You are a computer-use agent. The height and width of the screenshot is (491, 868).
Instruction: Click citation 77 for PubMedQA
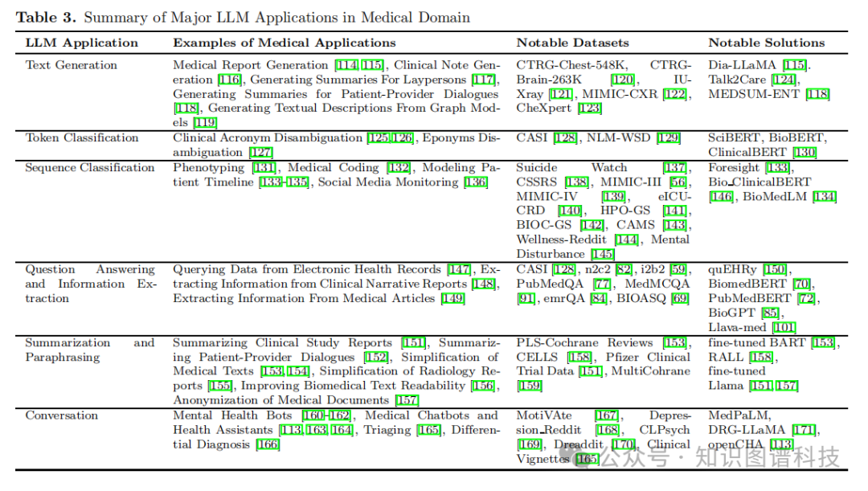[602, 284]
